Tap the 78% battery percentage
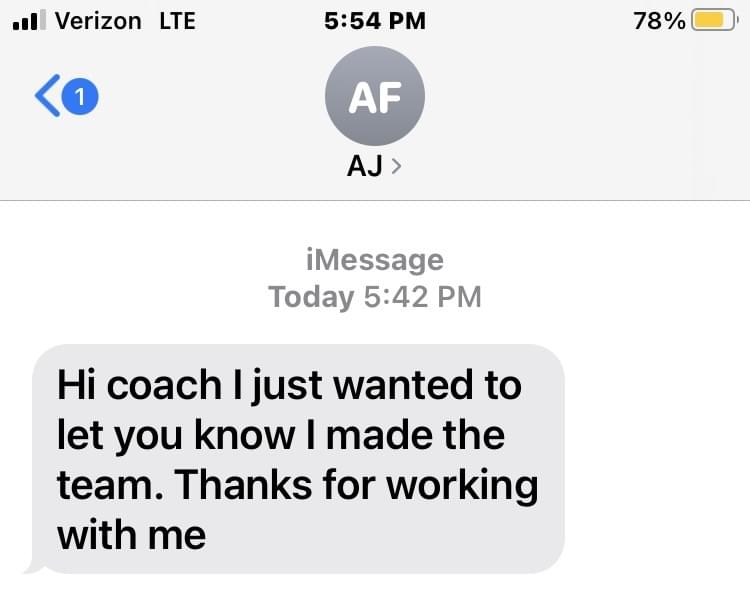This screenshot has width=750, height=611. click(x=659, y=21)
